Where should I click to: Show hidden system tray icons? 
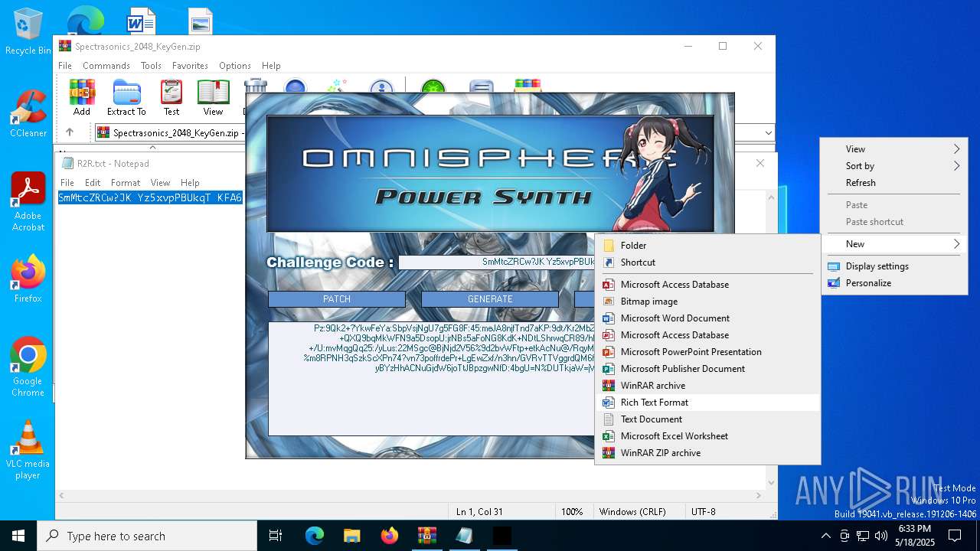[825, 536]
